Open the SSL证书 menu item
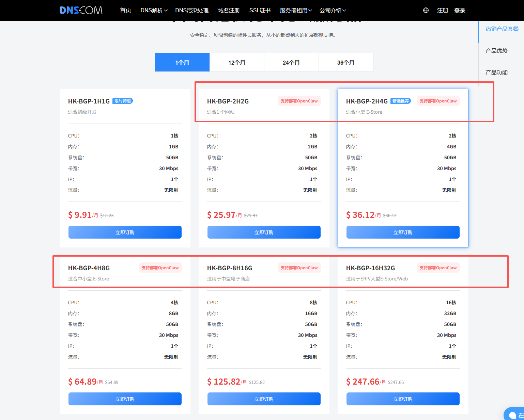The width and height of the screenshot is (524, 420). coord(260,11)
